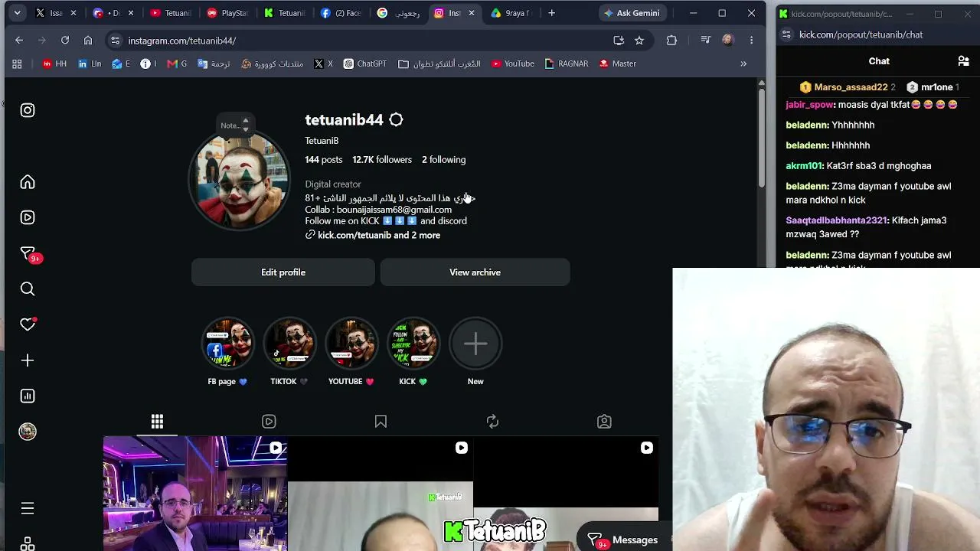The height and width of the screenshot is (551, 980).
Task: Open the Chrome profile avatar
Action: click(x=727, y=41)
